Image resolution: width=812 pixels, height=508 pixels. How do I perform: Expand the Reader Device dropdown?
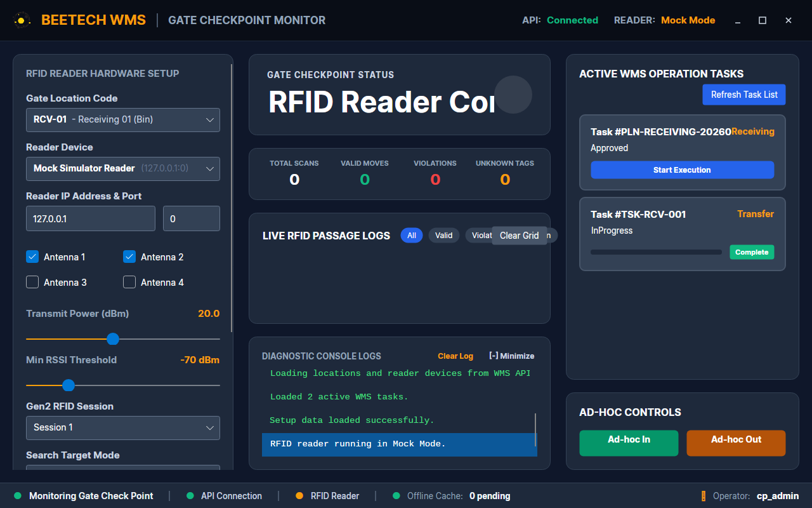coord(123,168)
